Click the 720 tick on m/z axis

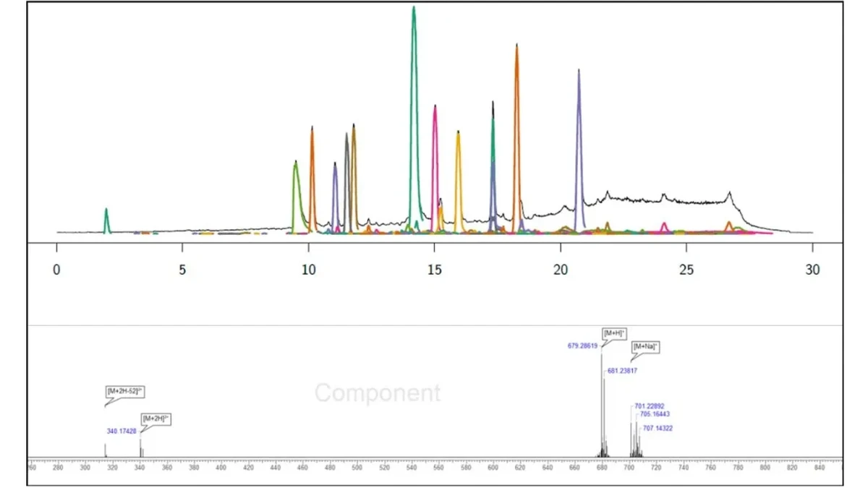657,468
